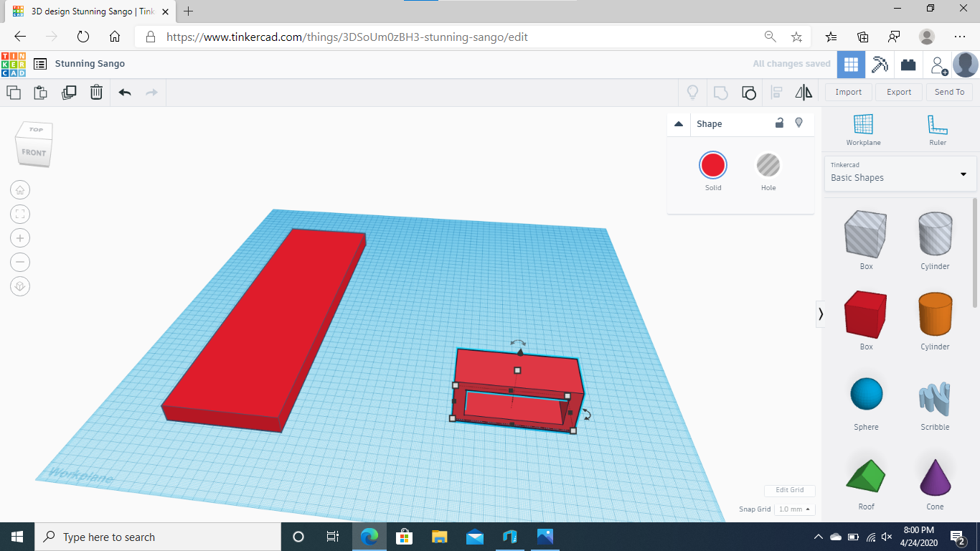Redo the last action
The height and width of the screenshot is (551, 980).
[151, 93]
